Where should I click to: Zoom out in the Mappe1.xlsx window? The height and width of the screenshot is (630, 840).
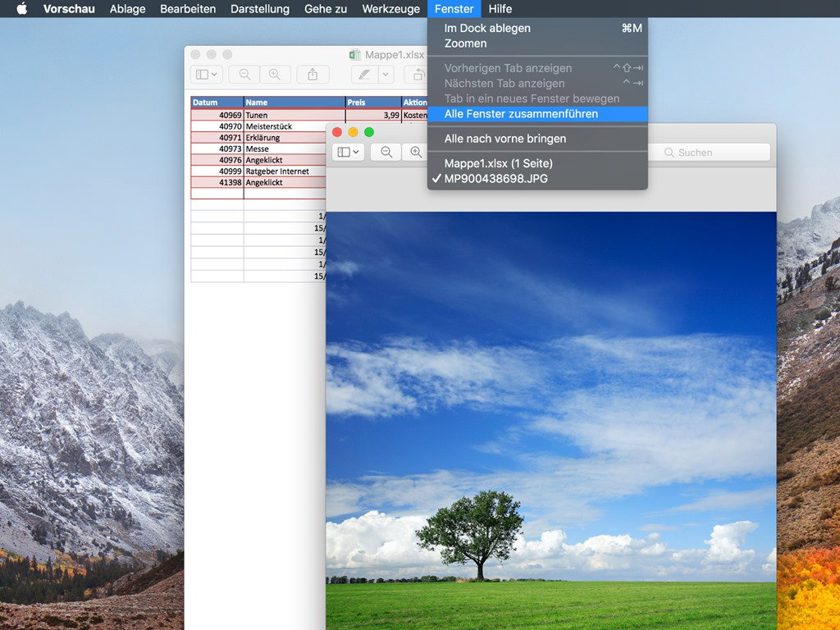pos(244,75)
